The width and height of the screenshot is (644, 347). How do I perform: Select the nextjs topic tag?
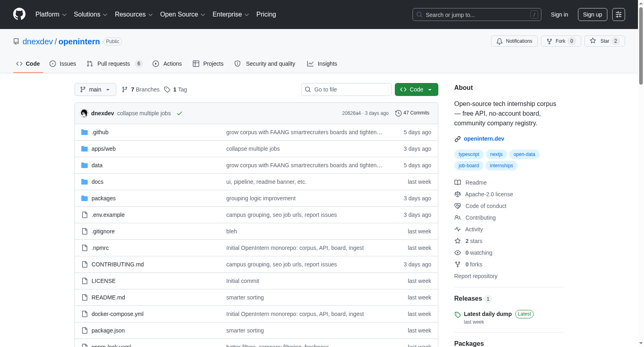pyautogui.click(x=496, y=154)
